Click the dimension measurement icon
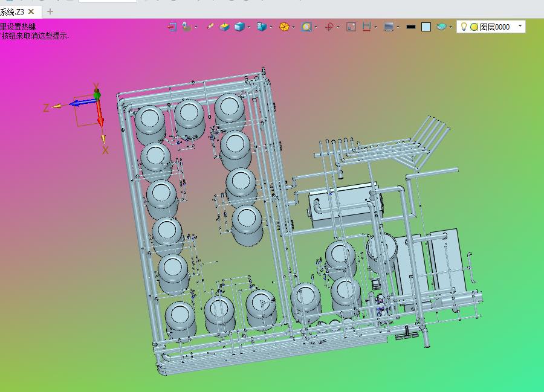 pos(367,27)
